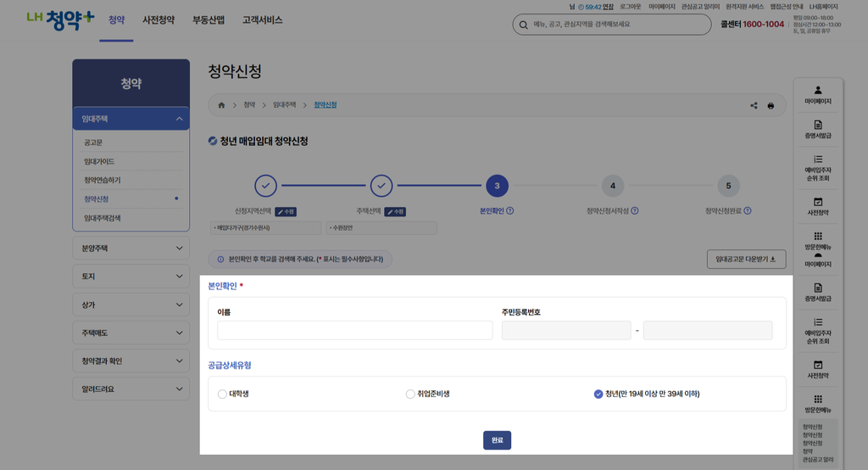868x470 pixels.
Task: Open the 부동산맵 top navigation tab
Action: [x=209, y=20]
